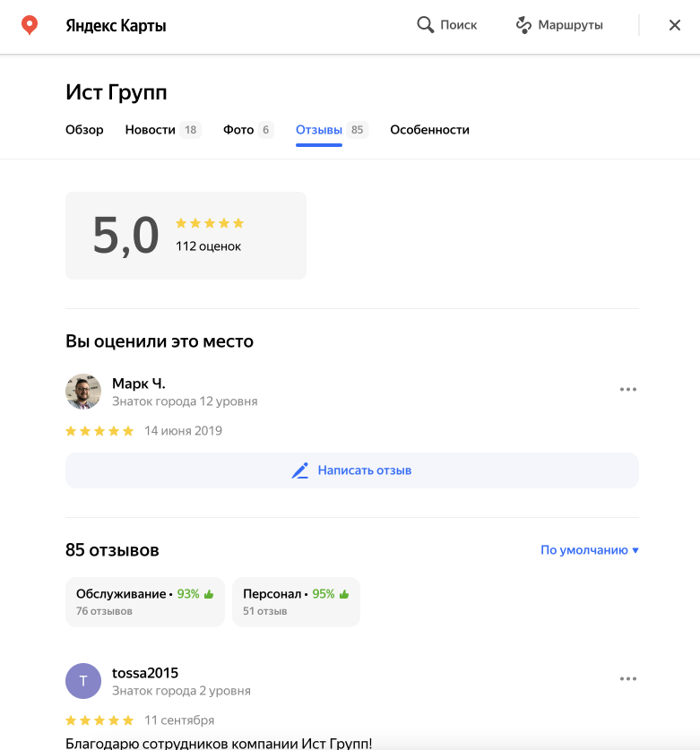Click the Поиск text link
This screenshot has height=750, width=700.
tap(458, 25)
